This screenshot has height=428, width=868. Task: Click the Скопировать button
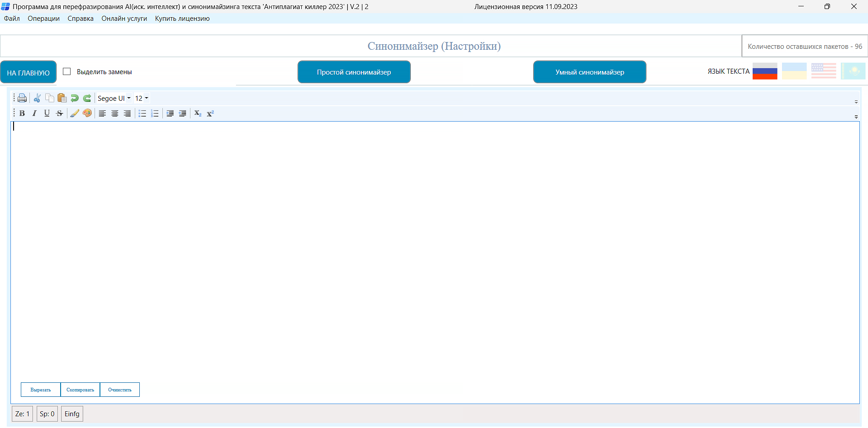click(x=80, y=390)
